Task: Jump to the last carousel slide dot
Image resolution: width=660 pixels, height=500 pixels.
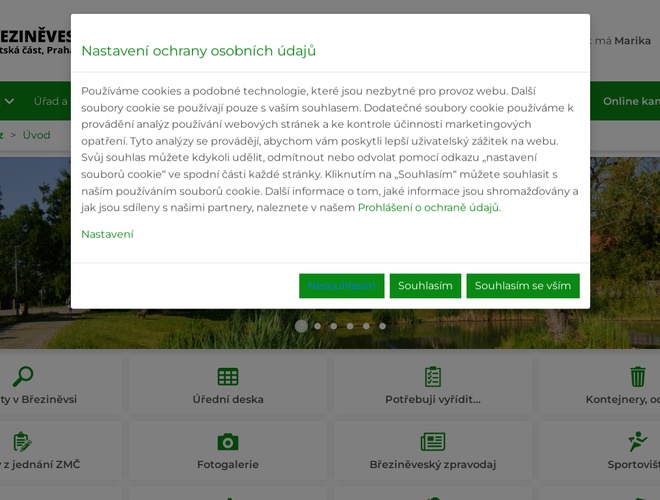Action: (x=382, y=326)
